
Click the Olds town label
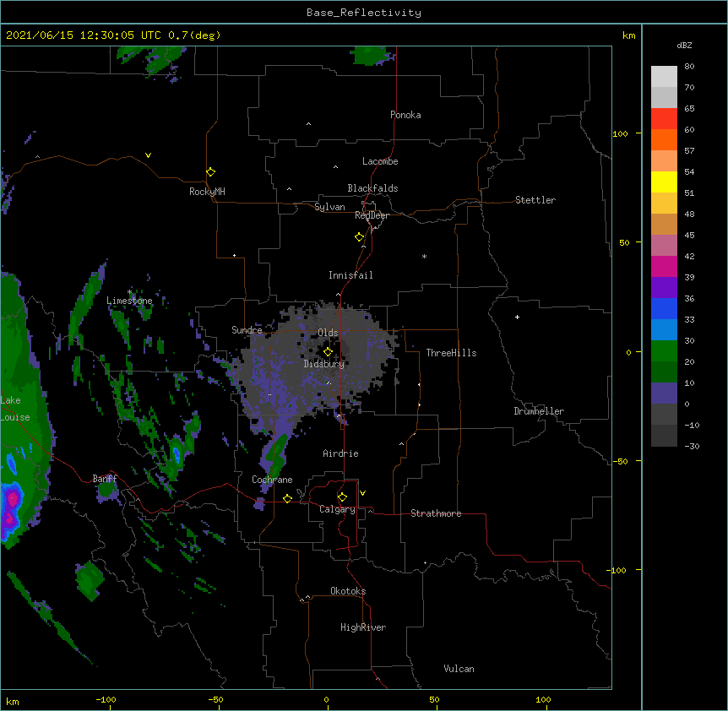click(x=328, y=333)
